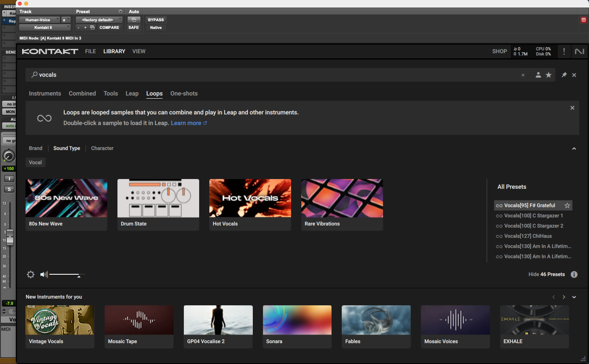Viewport: 589px width, 364px height.
Task: Open the LIBRARY menu
Action: [114, 51]
